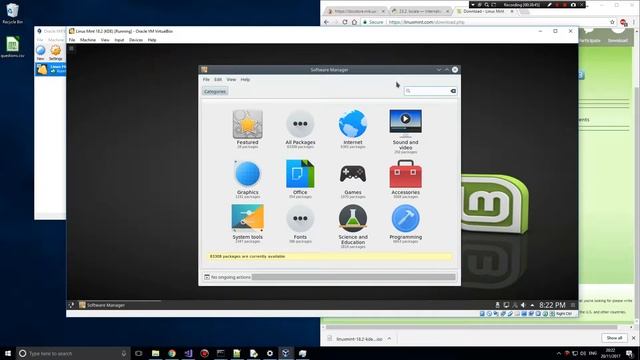Open the Sound and video category
640x360 pixels.
405,131
